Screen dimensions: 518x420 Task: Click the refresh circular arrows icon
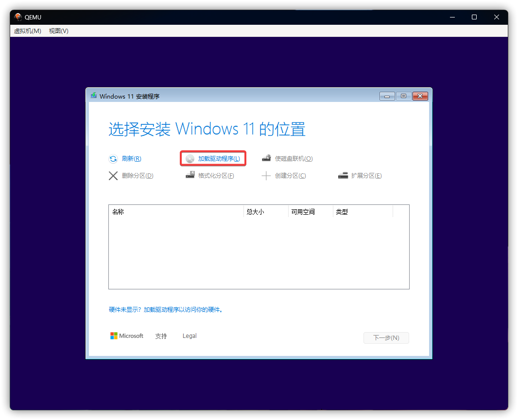[113, 159]
